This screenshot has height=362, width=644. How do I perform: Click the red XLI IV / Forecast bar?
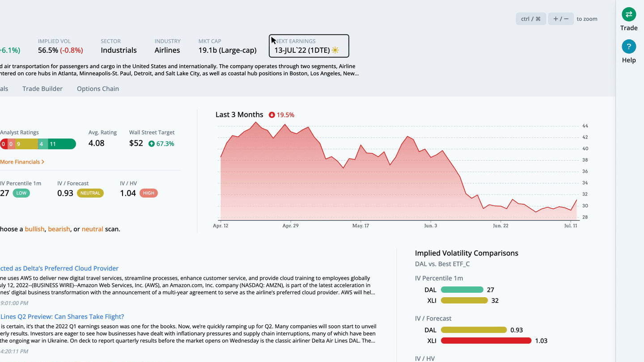coord(486,341)
